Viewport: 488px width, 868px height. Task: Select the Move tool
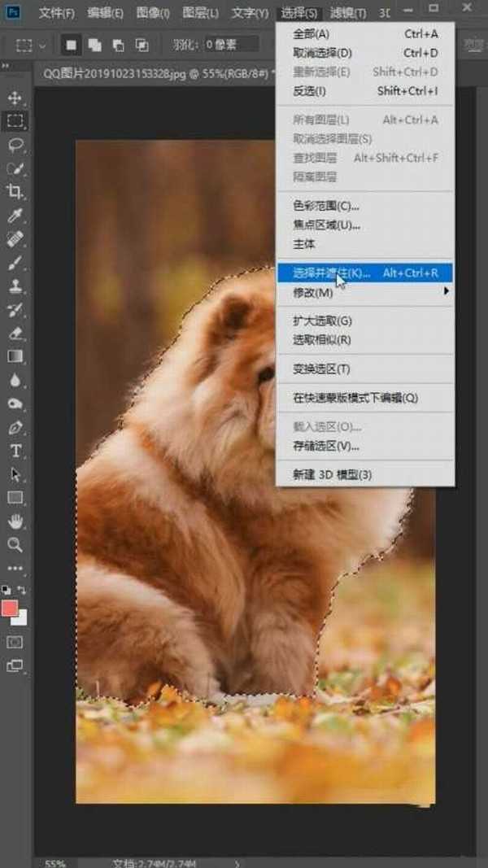coord(15,98)
